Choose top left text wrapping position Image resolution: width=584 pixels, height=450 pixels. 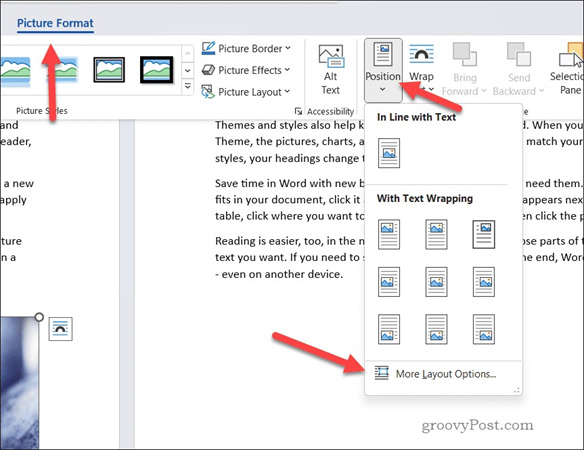(389, 234)
